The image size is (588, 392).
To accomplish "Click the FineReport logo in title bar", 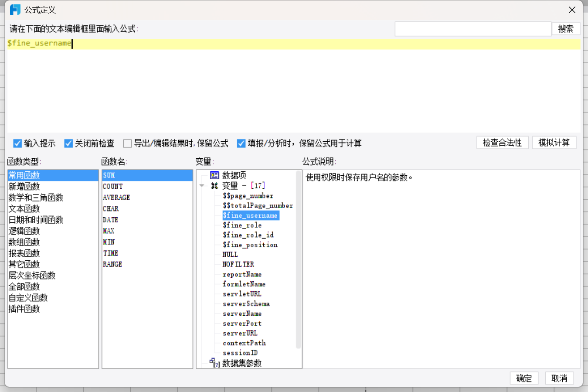I will 15,10.
